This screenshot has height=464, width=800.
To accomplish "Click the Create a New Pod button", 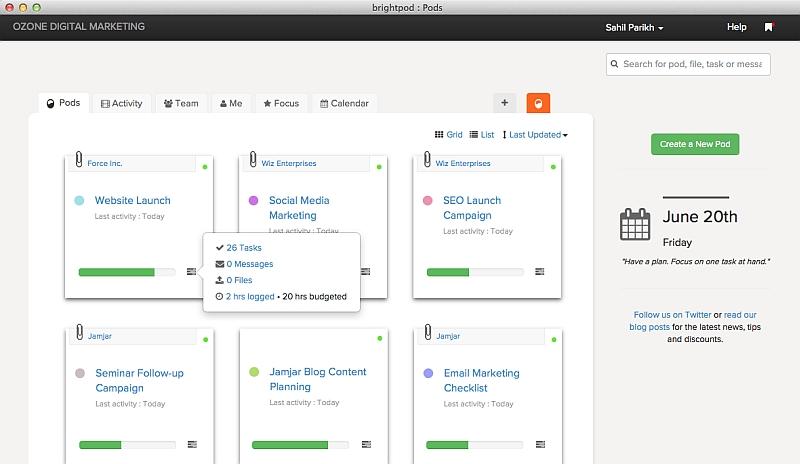I will click(695, 144).
